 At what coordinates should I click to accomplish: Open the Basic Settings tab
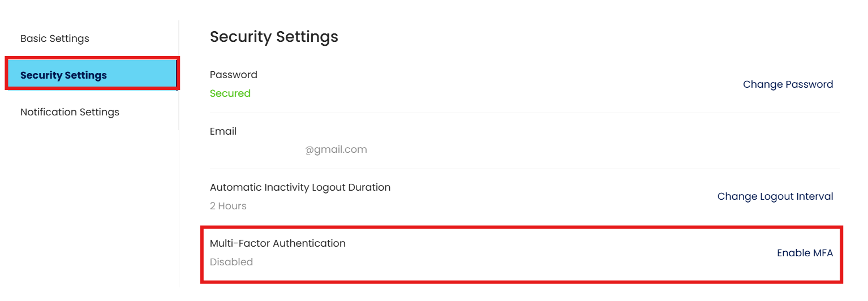(x=55, y=38)
